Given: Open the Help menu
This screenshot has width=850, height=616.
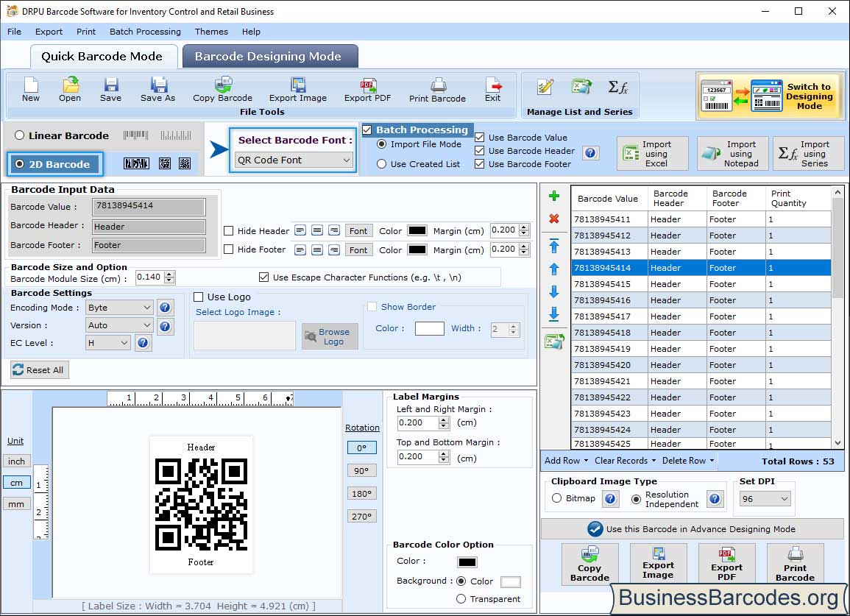Looking at the screenshot, I should [x=251, y=32].
